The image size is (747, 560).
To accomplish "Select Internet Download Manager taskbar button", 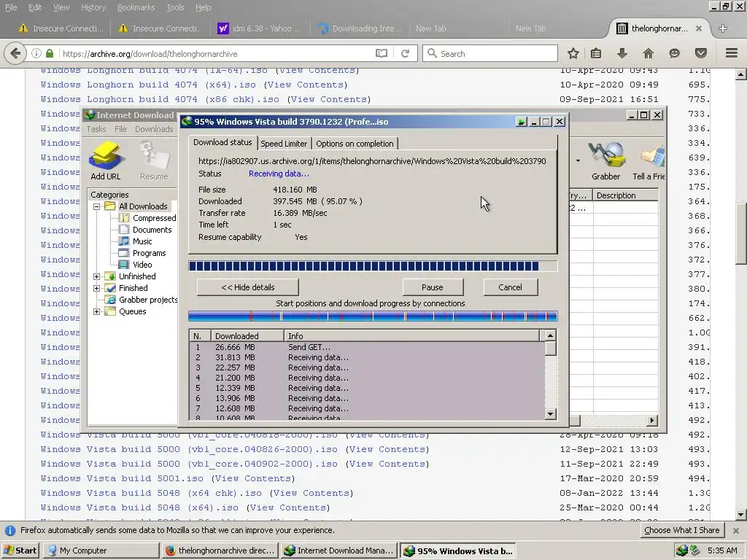I will (338, 551).
